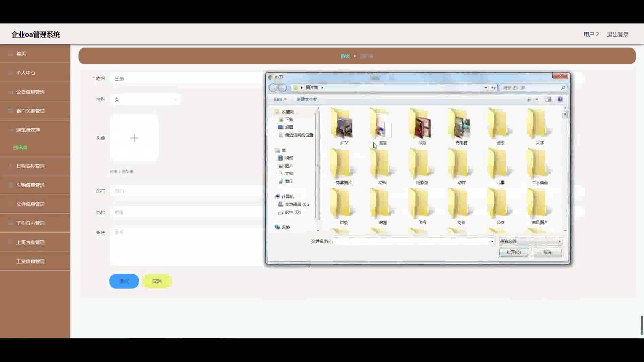Open the 创业 folder

pos(500,127)
